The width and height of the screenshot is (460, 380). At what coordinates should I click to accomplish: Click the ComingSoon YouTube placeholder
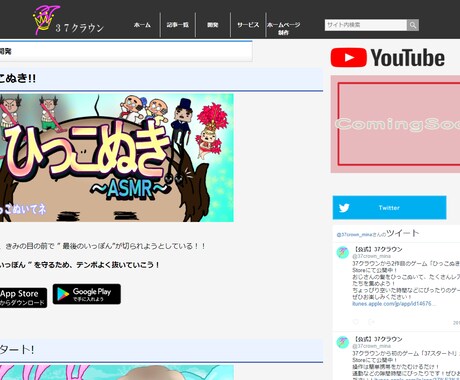tap(395, 124)
